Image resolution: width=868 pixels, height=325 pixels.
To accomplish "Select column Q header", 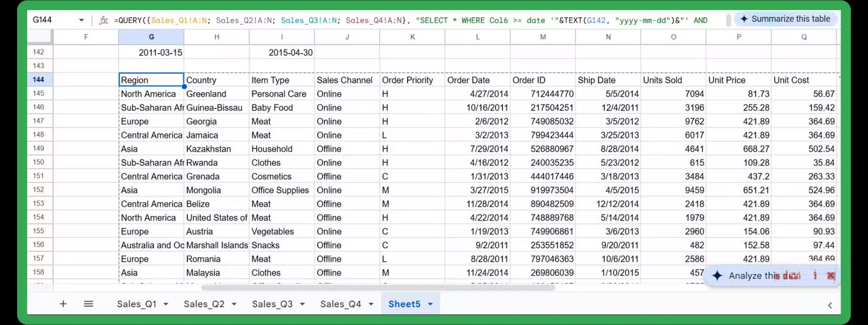I will [804, 37].
